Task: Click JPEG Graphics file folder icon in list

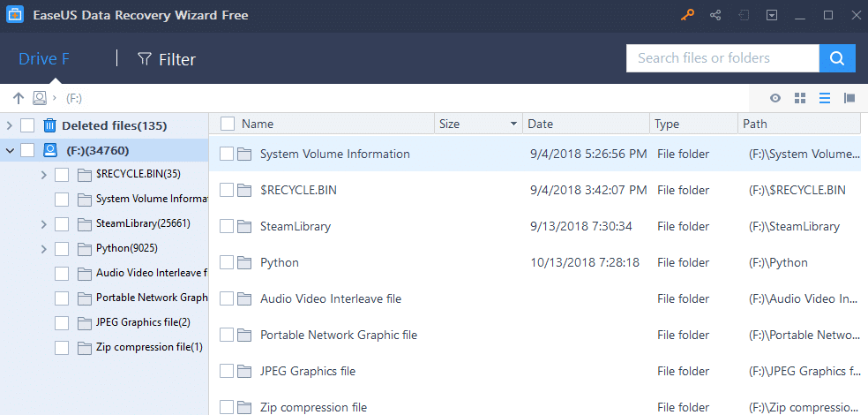Action: (244, 371)
